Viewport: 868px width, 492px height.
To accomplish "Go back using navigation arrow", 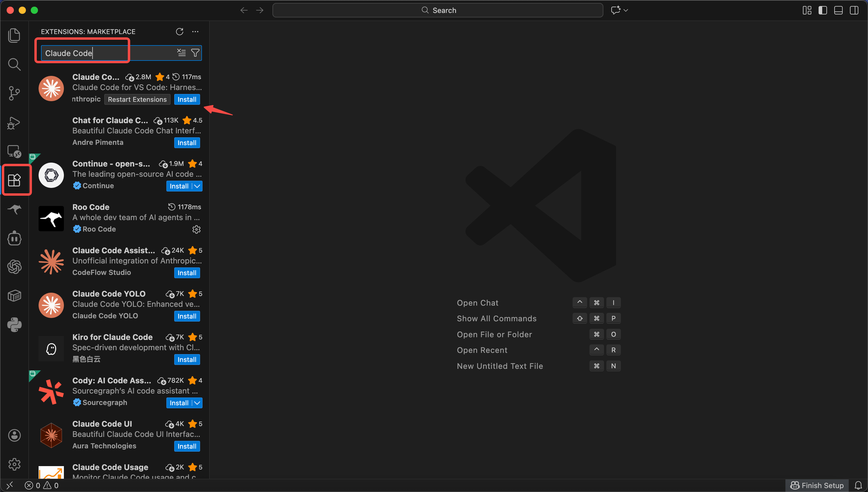I will click(x=244, y=11).
